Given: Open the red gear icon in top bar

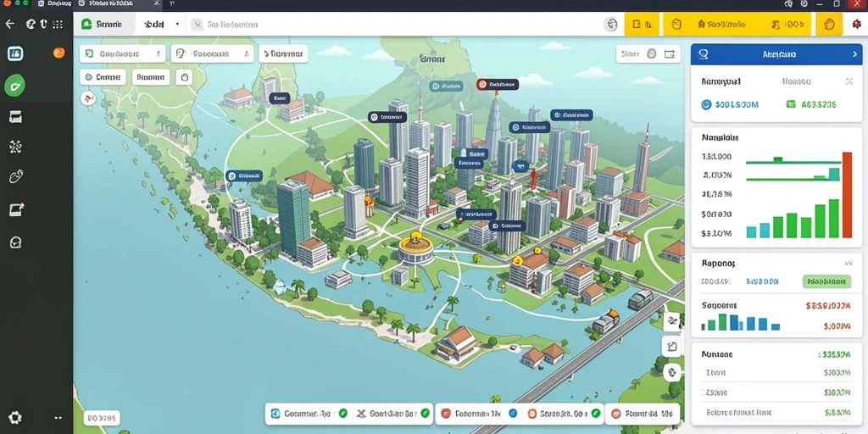Looking at the screenshot, I should (x=856, y=25).
